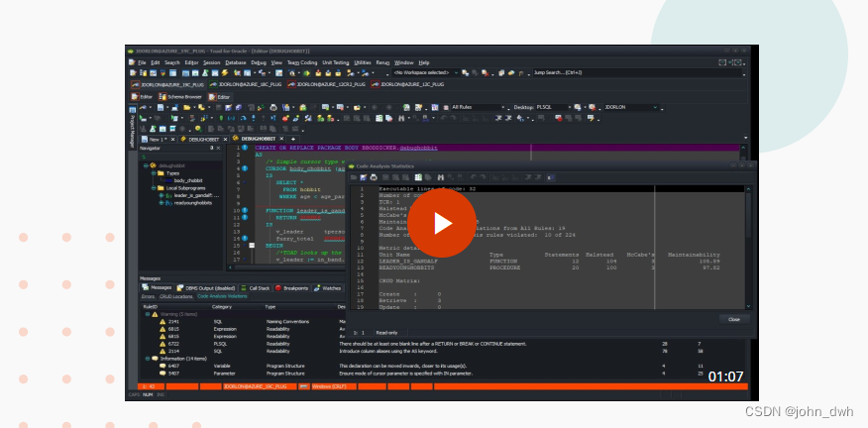Open the Breakpoints tab
The image size is (868, 428).
(291, 288)
